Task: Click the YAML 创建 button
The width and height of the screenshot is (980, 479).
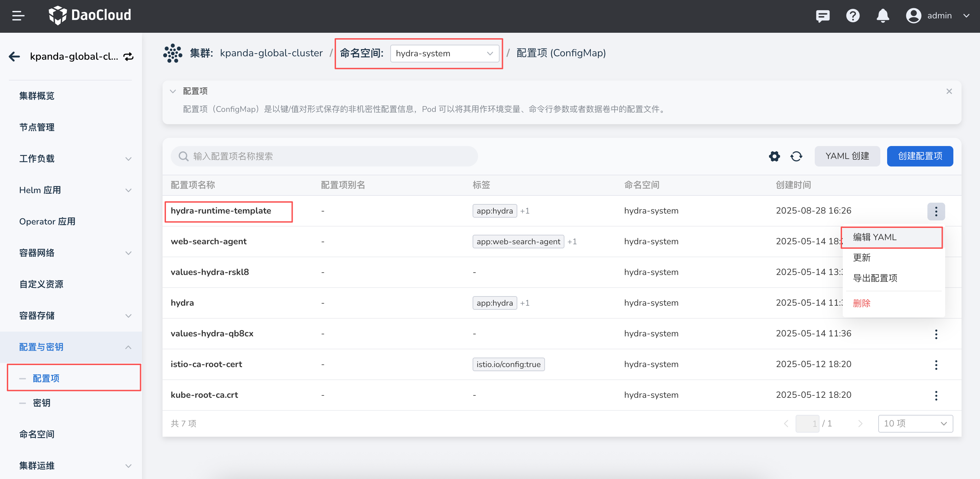Action: pyautogui.click(x=847, y=156)
